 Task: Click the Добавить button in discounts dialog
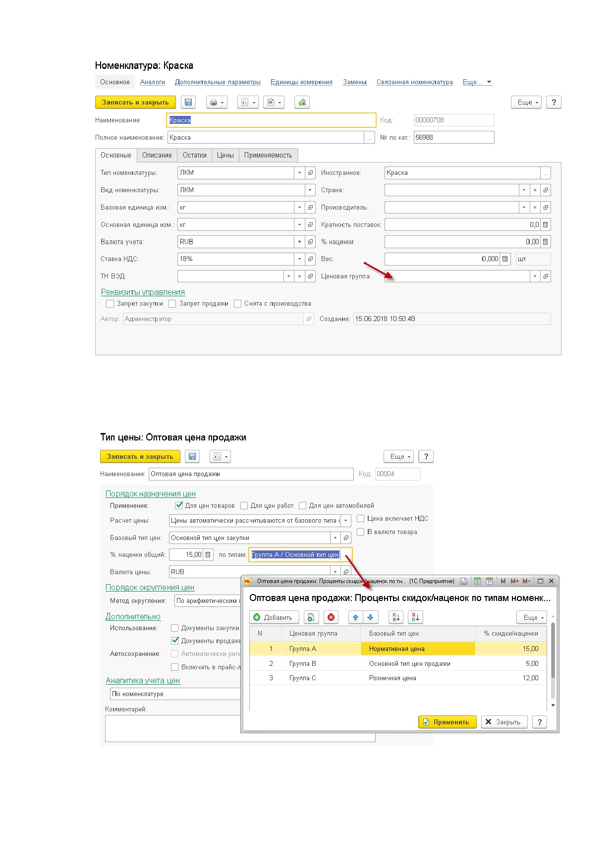(274, 617)
